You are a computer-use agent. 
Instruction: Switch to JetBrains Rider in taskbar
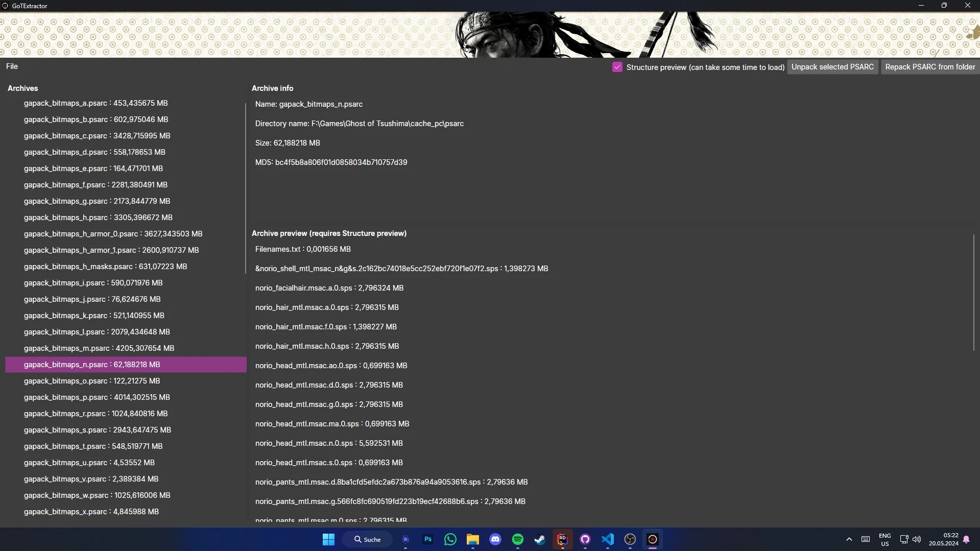coord(562,539)
